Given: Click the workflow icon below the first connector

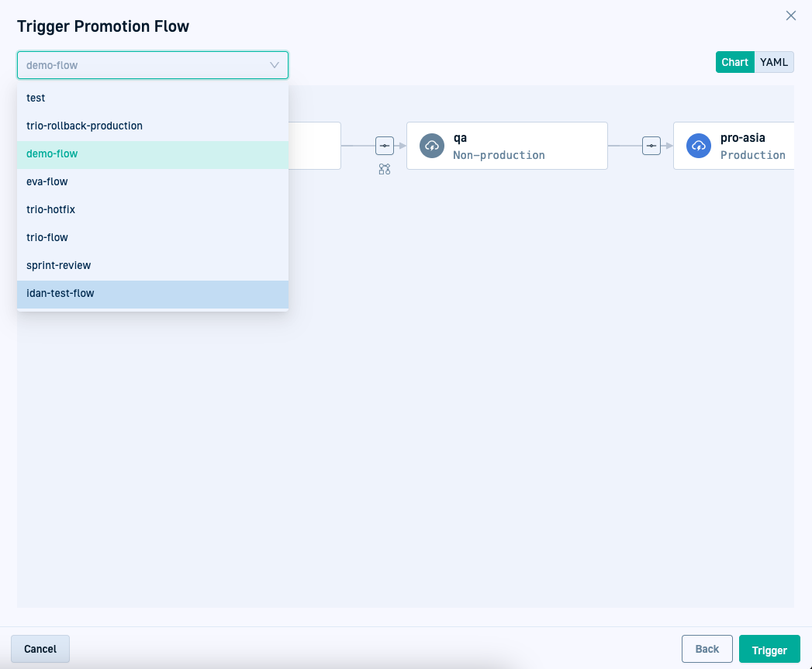Looking at the screenshot, I should pos(385,169).
